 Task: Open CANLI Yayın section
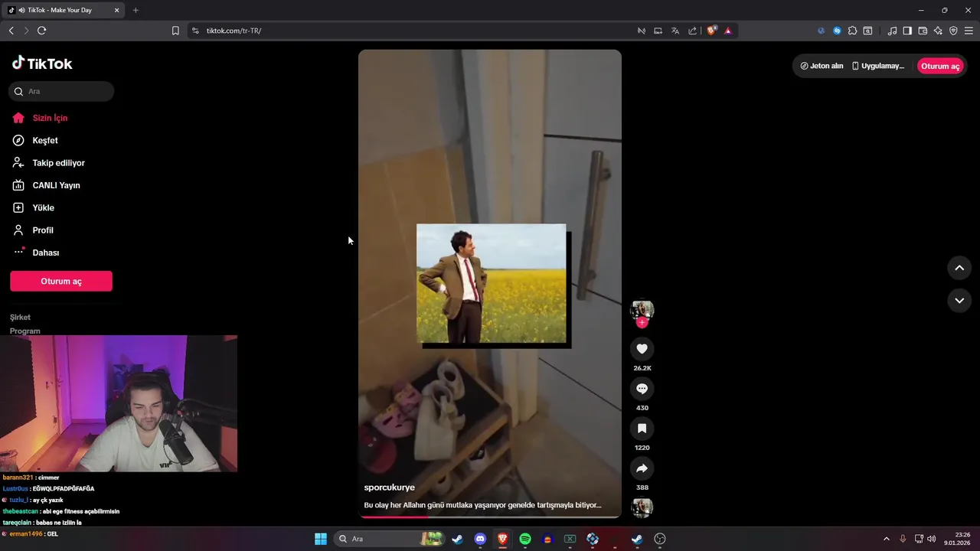tap(56, 185)
